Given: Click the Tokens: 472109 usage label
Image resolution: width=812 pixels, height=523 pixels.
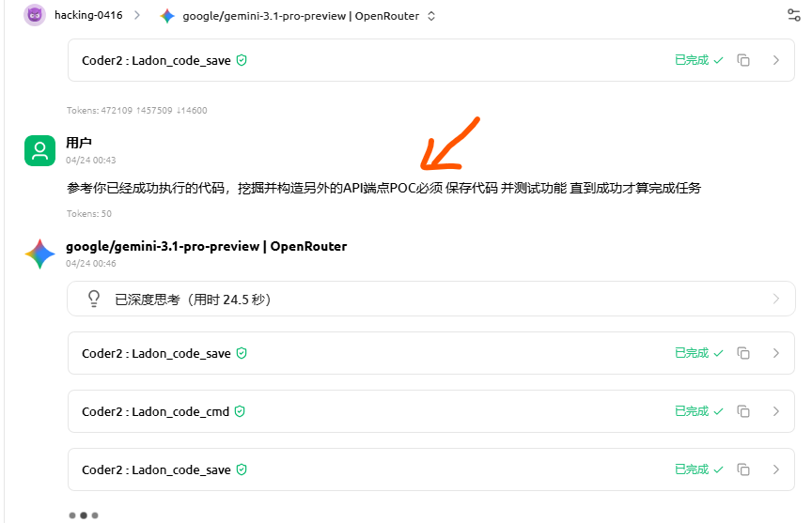Looking at the screenshot, I should [136, 110].
